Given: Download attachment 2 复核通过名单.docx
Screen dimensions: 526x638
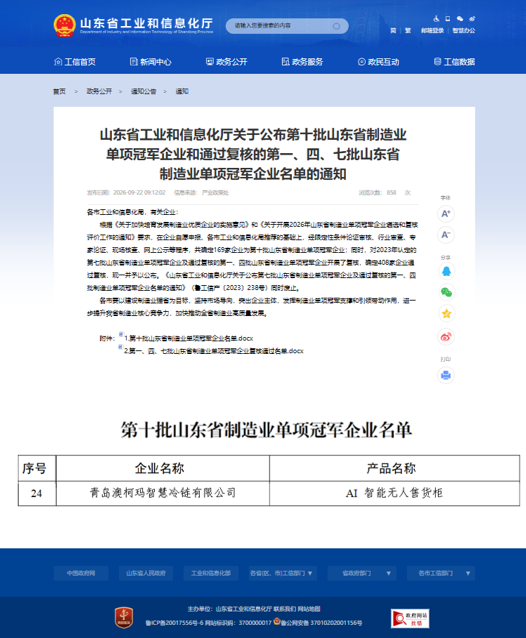Looking at the screenshot, I should point(214,351).
